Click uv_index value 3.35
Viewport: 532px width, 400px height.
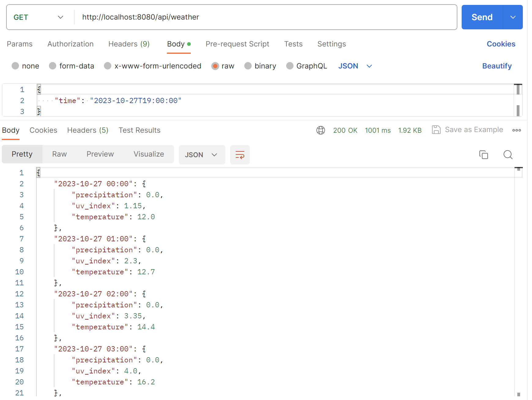(133, 316)
